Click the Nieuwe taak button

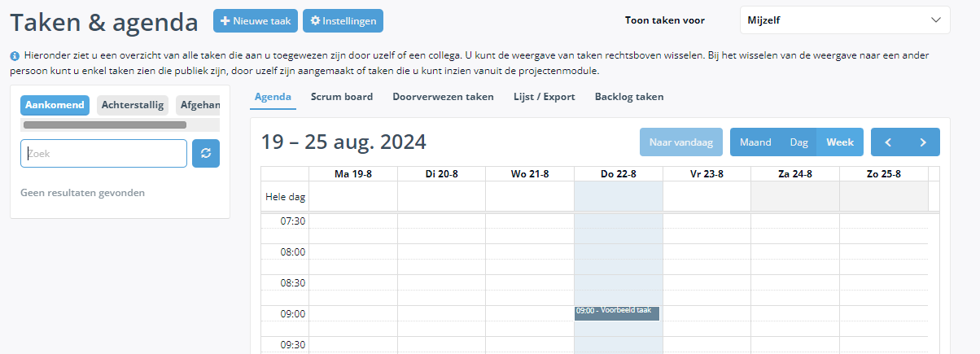point(256,21)
